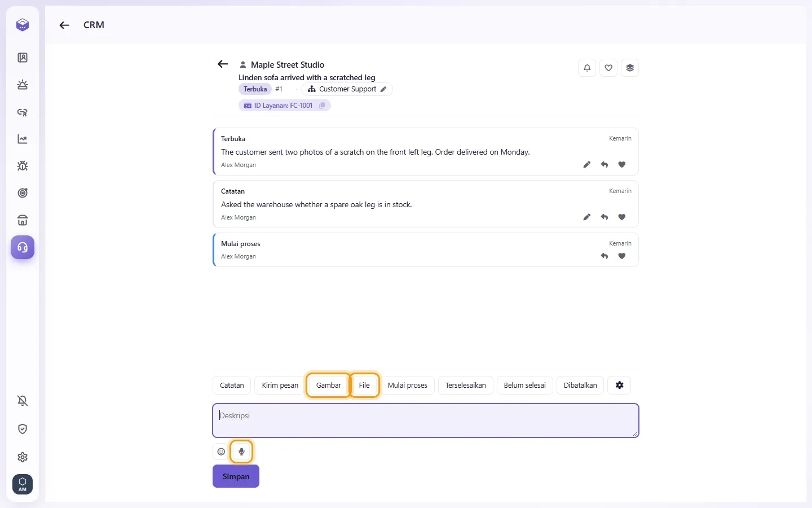The image size is (812, 508).
Task: Select the headset support icon in sidebar
Action: click(x=23, y=247)
